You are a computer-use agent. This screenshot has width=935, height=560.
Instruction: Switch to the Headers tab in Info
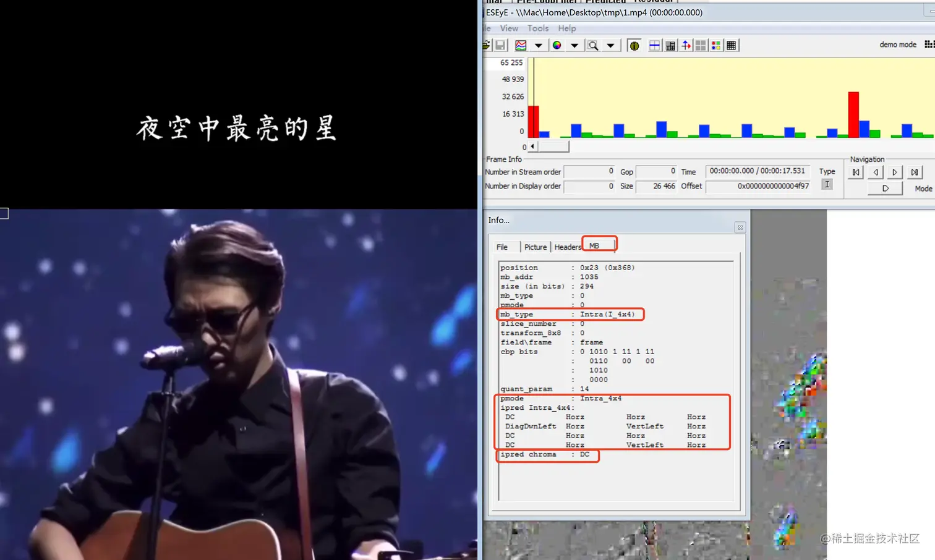coord(567,247)
